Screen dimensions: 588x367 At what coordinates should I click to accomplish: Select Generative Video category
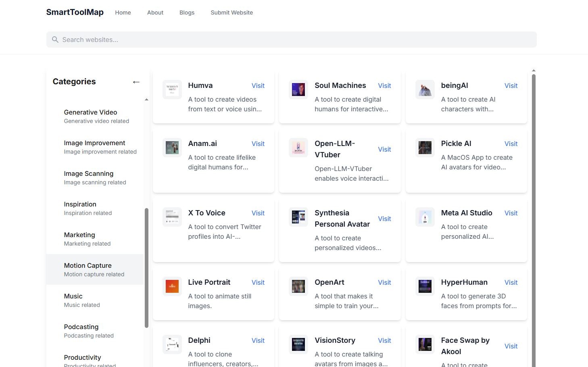[x=95, y=116]
